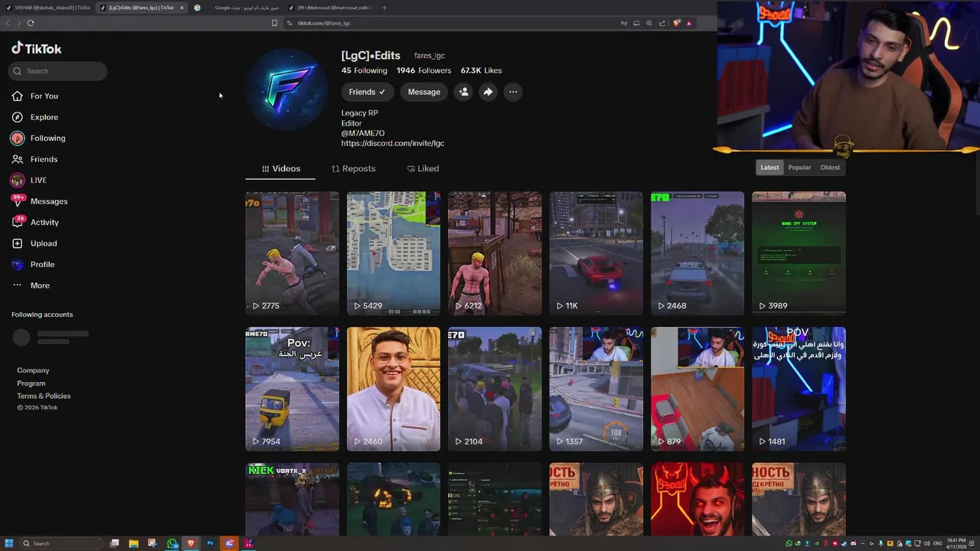Image resolution: width=980 pixels, height=551 pixels.
Task: Open the video with 2468 views
Action: click(697, 253)
